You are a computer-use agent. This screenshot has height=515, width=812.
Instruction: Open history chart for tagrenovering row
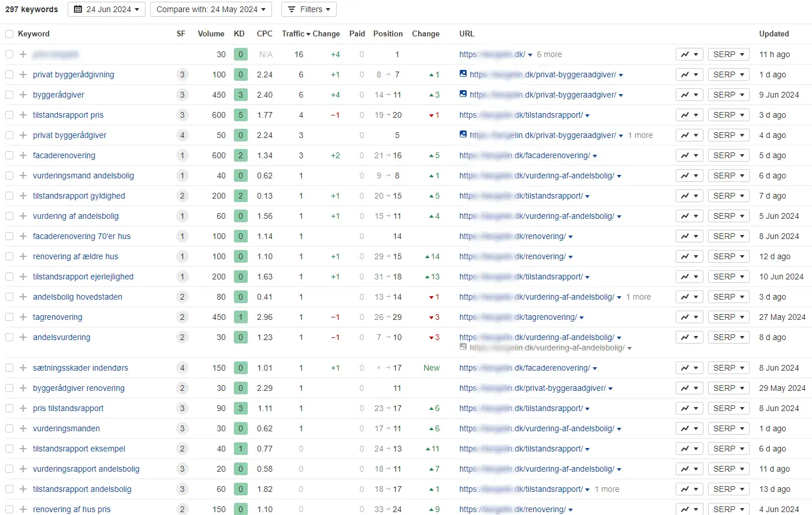690,317
